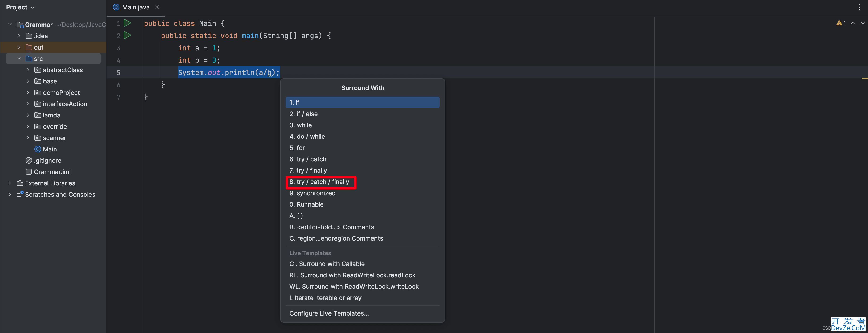Screen dimensions: 868x333
Task: Choose '4. do / while' option
Action: (362, 136)
